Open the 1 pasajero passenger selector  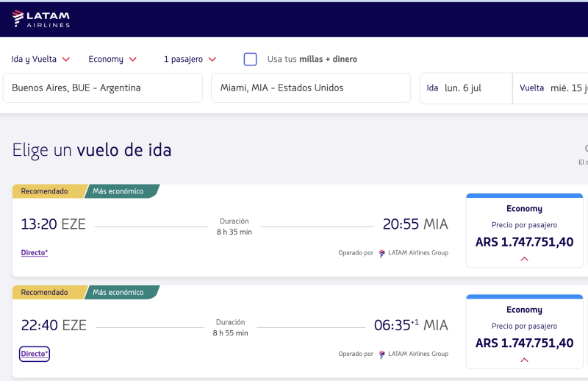(x=190, y=59)
